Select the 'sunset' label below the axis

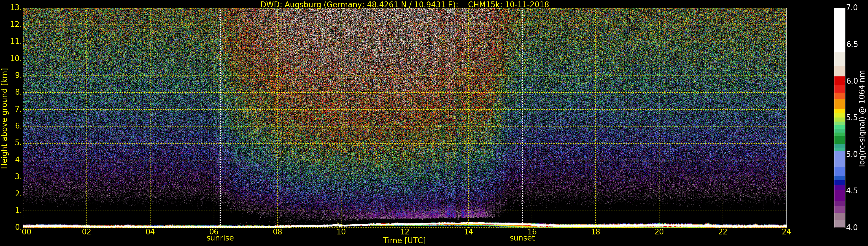click(522, 238)
